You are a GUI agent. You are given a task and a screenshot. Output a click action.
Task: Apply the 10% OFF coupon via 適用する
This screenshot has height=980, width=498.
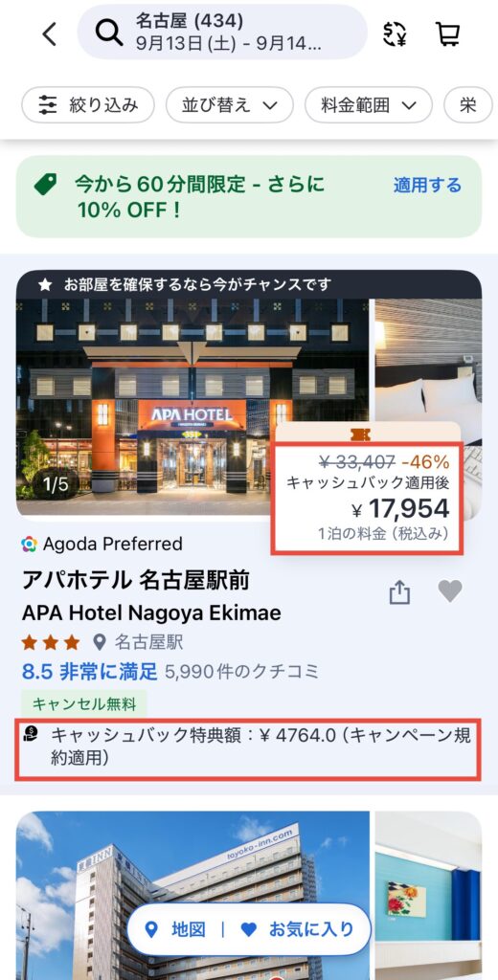(427, 185)
